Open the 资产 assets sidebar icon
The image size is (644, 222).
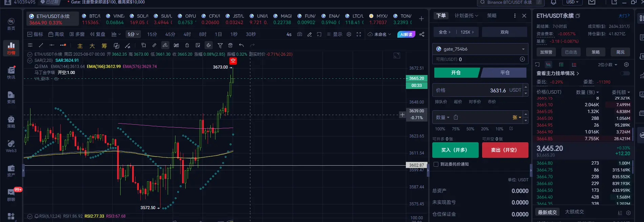11,170
